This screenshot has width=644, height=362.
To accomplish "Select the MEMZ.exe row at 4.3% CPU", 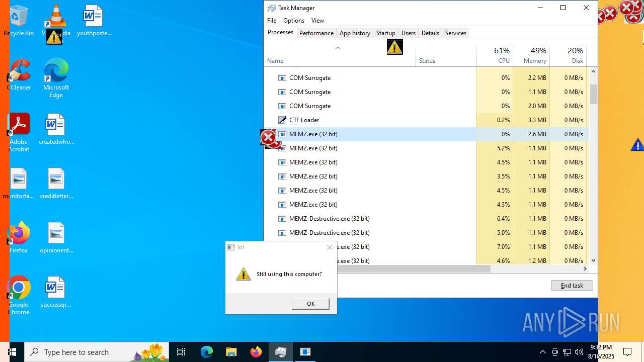I will (x=426, y=205).
